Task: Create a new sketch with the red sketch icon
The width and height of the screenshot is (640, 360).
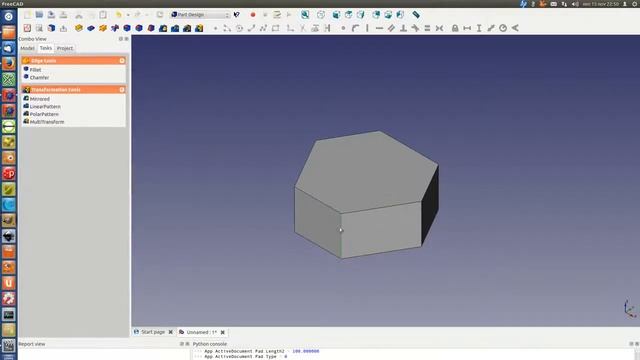Action: tap(27, 28)
